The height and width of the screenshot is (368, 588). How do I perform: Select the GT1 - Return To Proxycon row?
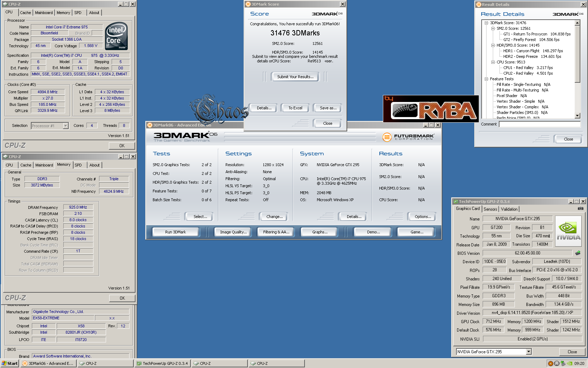pyautogui.click(x=537, y=34)
